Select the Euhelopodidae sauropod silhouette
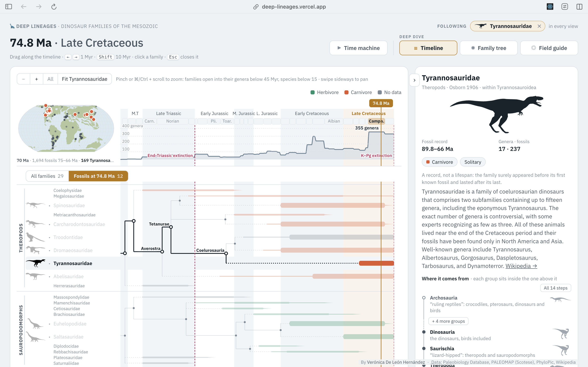The height and width of the screenshot is (367, 588). (36, 324)
